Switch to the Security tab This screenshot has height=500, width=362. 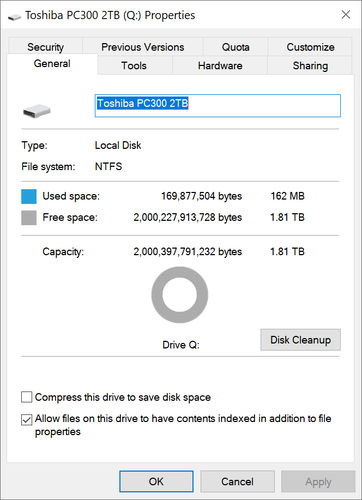coord(45,47)
